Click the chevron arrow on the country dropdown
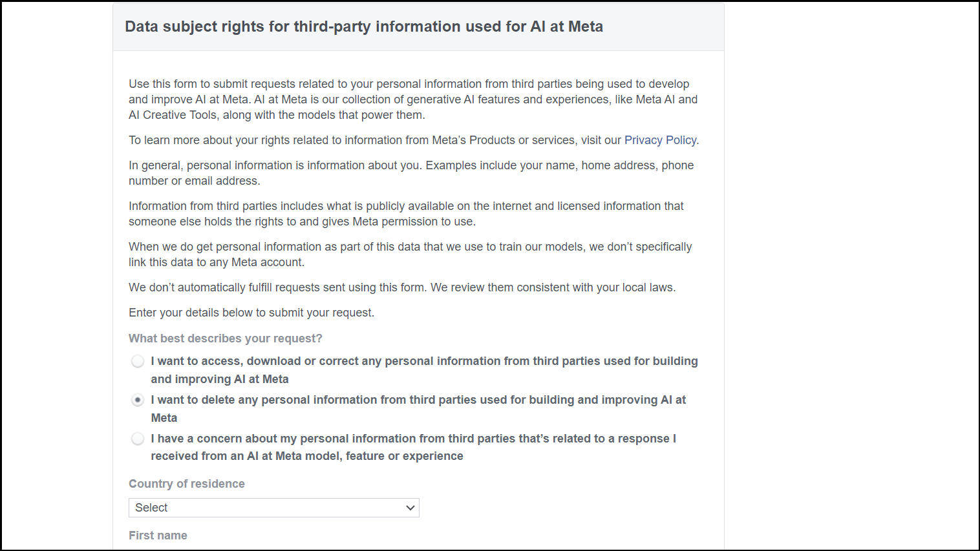This screenshot has height=551, width=980. [x=410, y=508]
